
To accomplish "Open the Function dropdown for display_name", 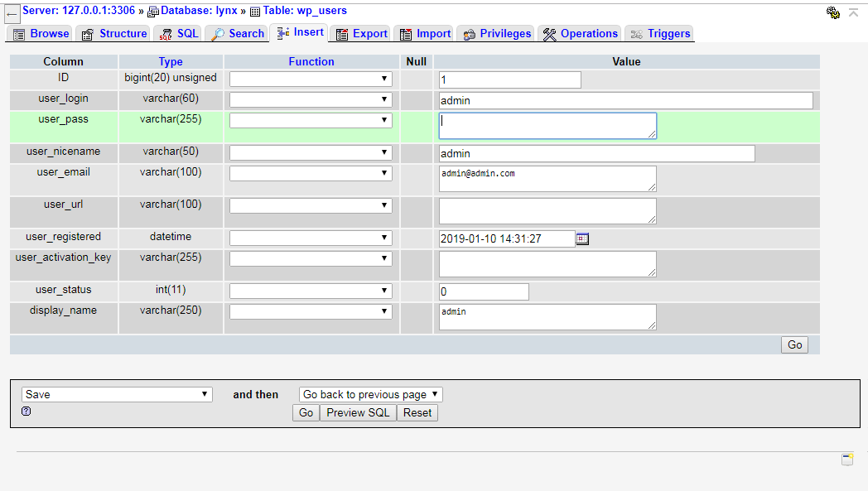I will (x=311, y=311).
